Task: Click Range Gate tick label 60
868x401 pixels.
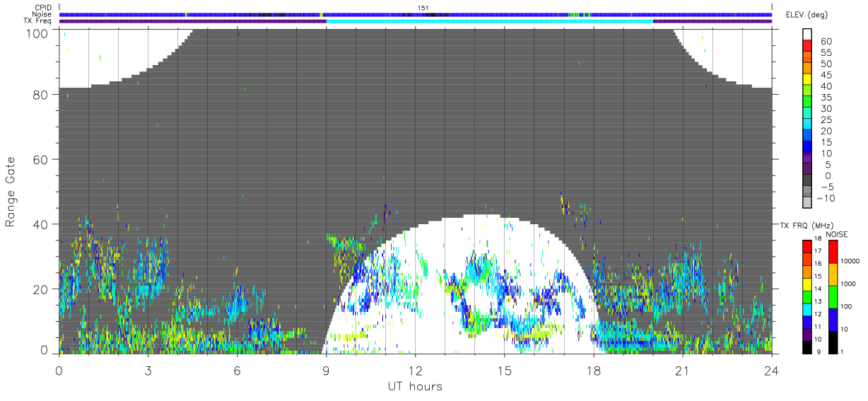Action: point(42,160)
